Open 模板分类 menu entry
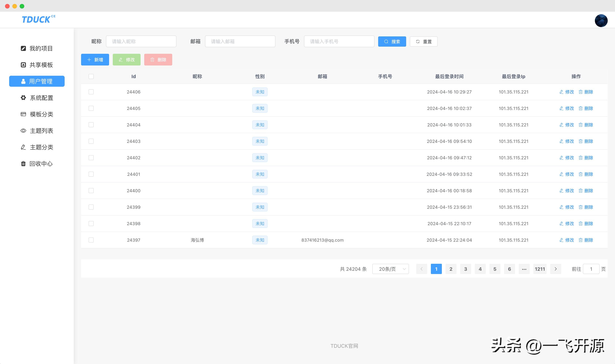615x364 pixels. coord(37,114)
